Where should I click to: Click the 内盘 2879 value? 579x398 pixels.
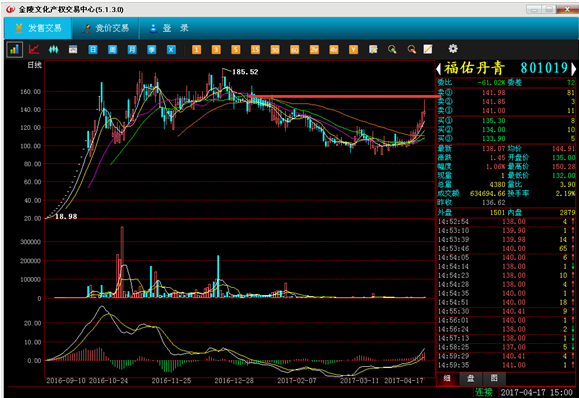[567, 213]
